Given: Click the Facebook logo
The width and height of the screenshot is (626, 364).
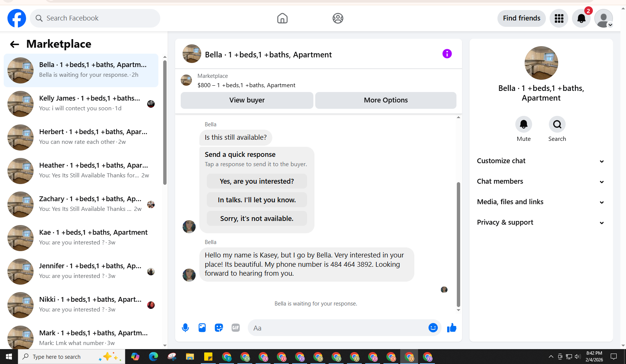Looking at the screenshot, I should [17, 18].
